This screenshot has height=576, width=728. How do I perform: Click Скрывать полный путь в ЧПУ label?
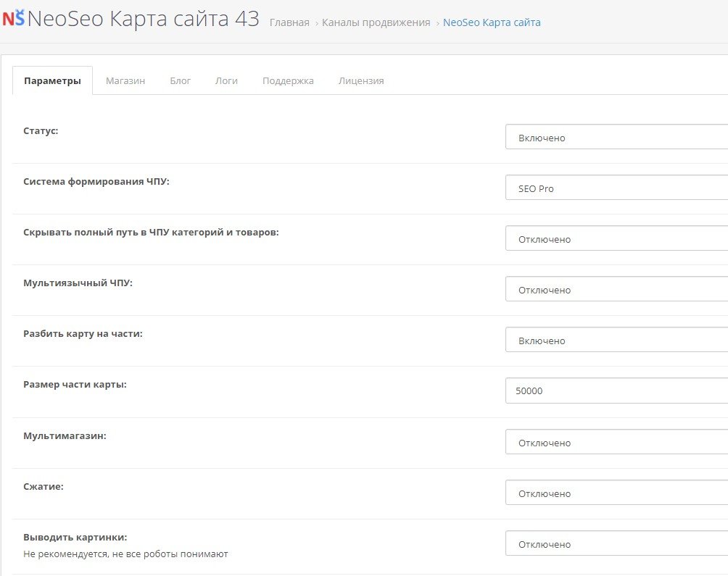[151, 233]
